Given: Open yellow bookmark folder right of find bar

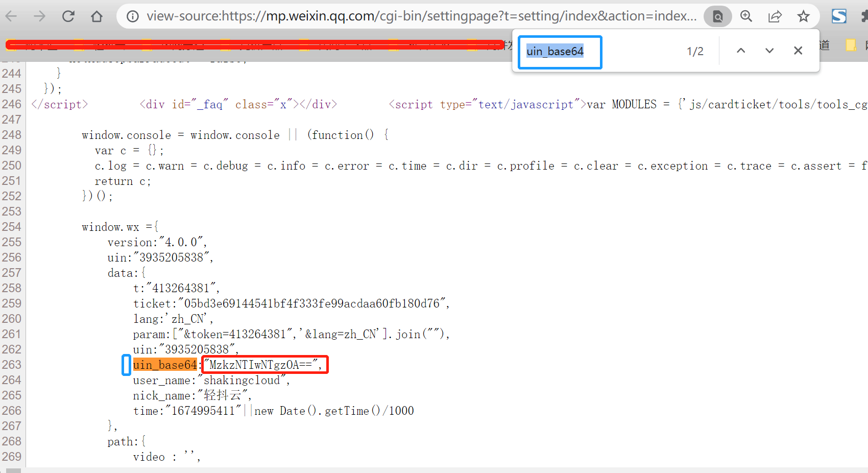Looking at the screenshot, I should click(851, 45).
